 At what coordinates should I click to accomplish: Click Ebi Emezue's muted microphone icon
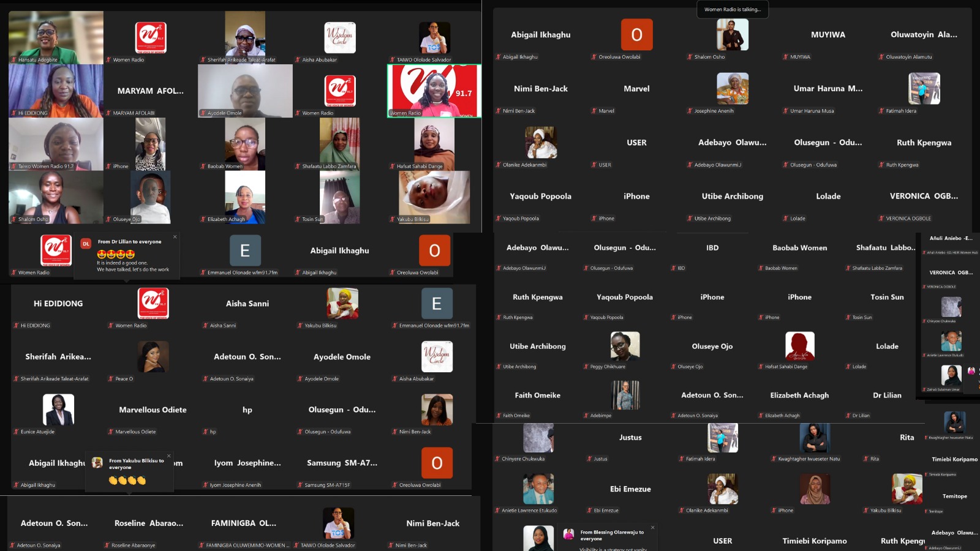tap(589, 510)
